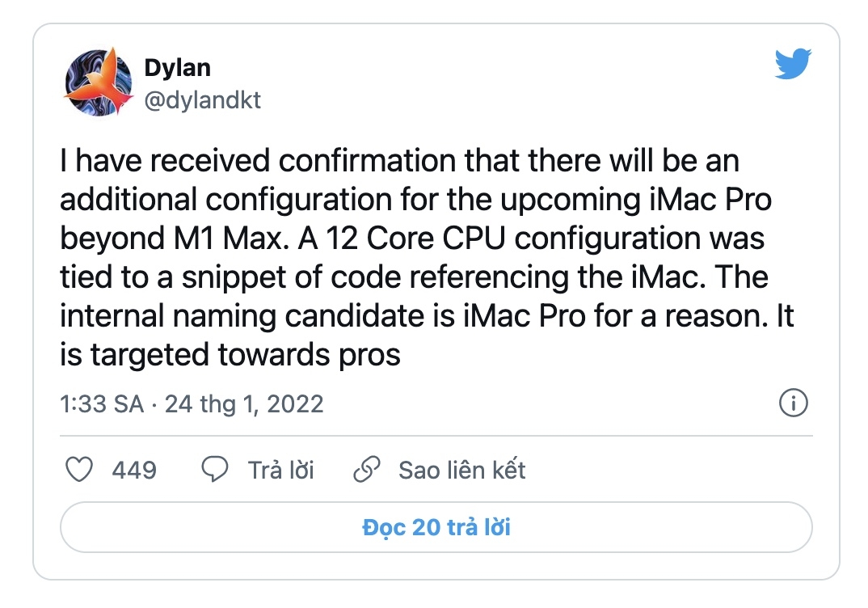868x608 pixels.
Task: Click the circled "i" info icon
Action: pyautogui.click(x=794, y=402)
